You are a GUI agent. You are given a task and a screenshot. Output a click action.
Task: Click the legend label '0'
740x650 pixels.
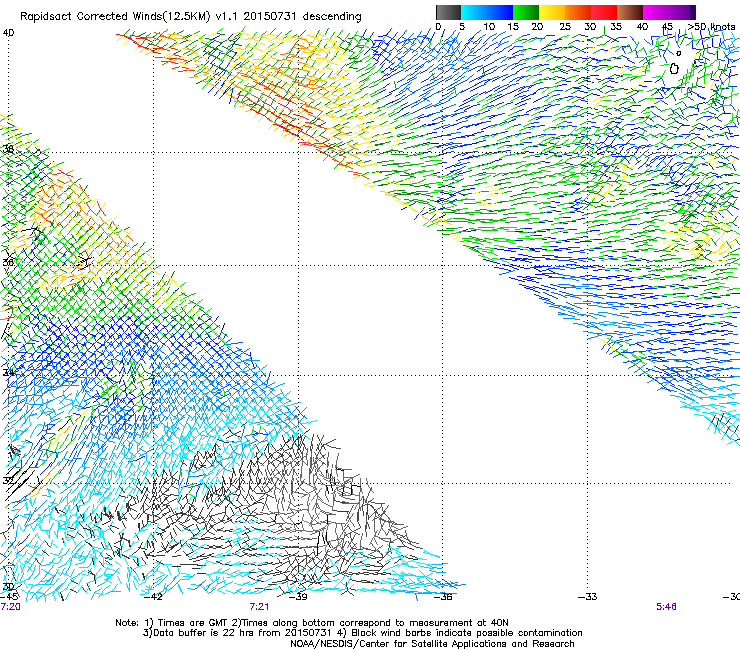pos(438,27)
